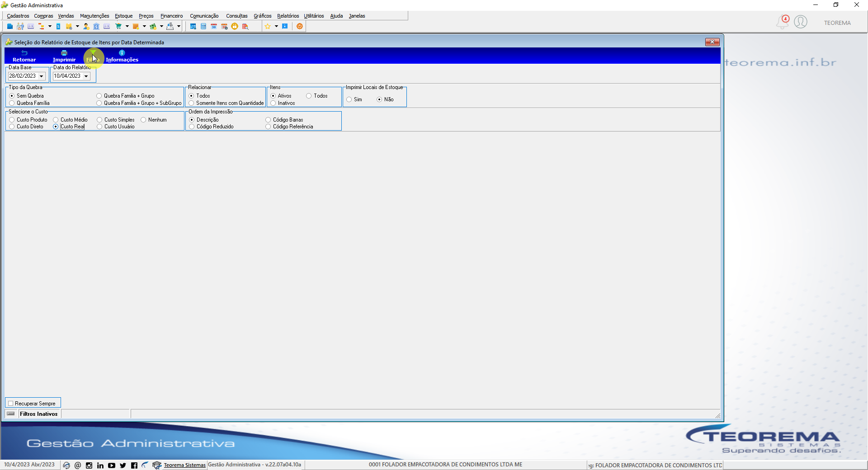The height and width of the screenshot is (470, 868).
Task: Choose 'Código Barras' print order
Action: pyautogui.click(x=284, y=120)
